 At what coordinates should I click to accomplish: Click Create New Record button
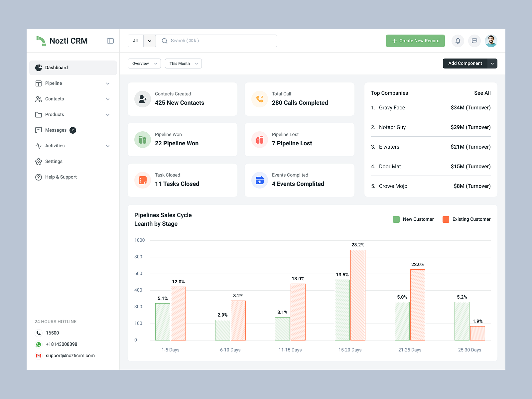pyautogui.click(x=415, y=41)
